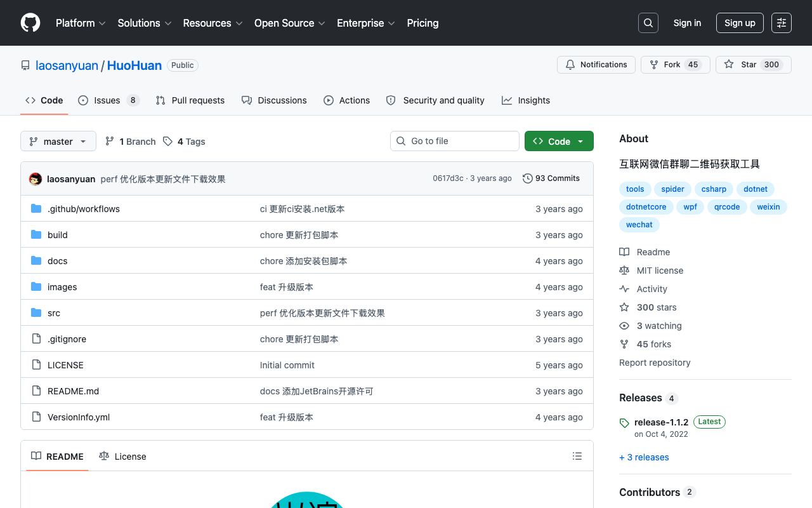Open the search magnifier icon in header
Screen dimensions: 812x508
click(x=648, y=23)
